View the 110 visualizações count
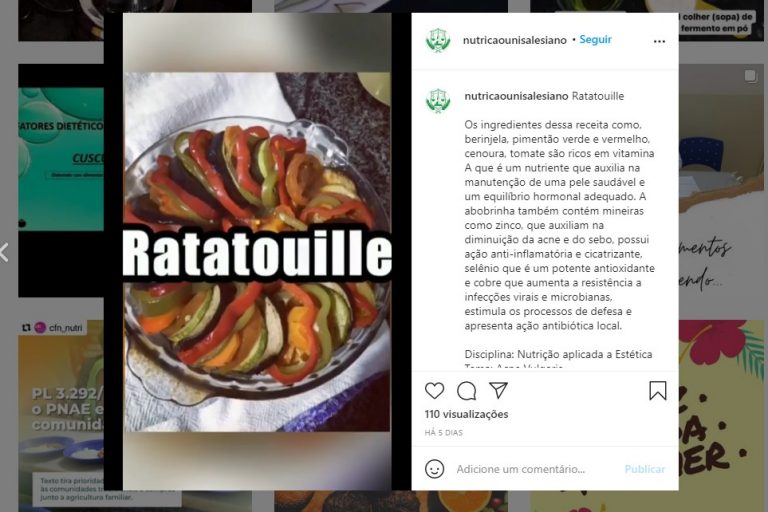The width and height of the screenshot is (768, 512). point(466,414)
